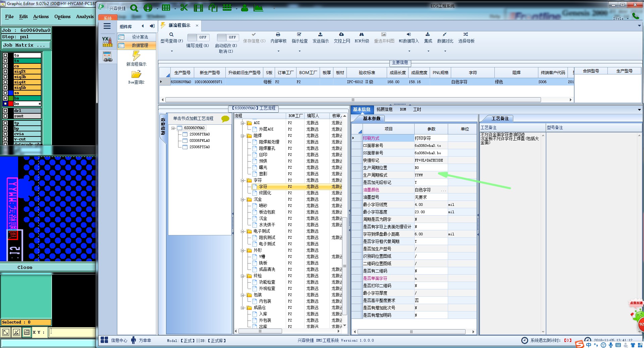This screenshot has width=644, height=348.
Task: Click the red color swatch of layer bo
Action: point(11,104)
